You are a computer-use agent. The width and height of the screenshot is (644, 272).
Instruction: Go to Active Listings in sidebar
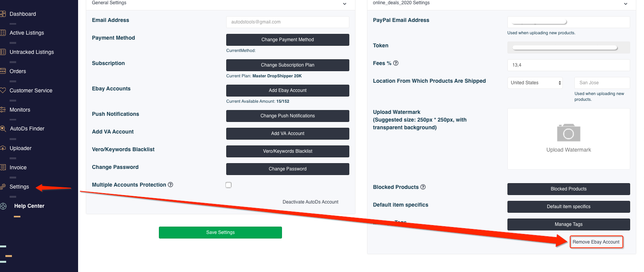[27, 33]
